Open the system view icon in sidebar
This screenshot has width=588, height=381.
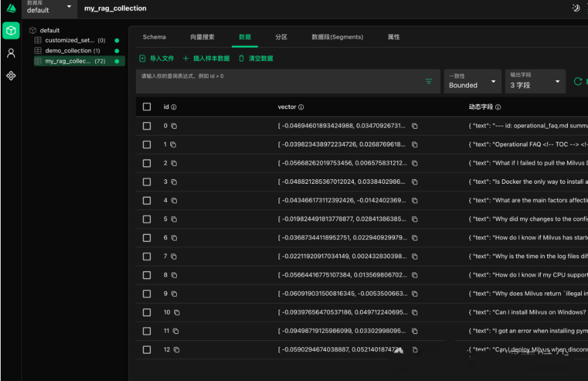[x=11, y=76]
